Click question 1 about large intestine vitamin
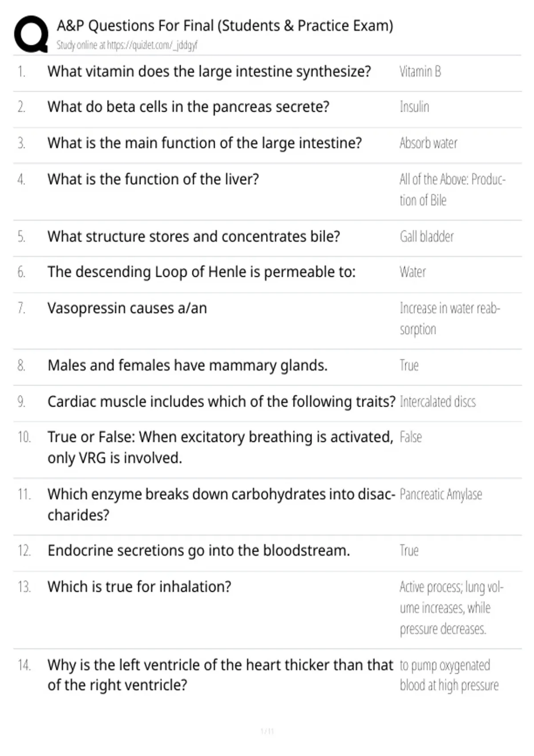 click(x=209, y=72)
